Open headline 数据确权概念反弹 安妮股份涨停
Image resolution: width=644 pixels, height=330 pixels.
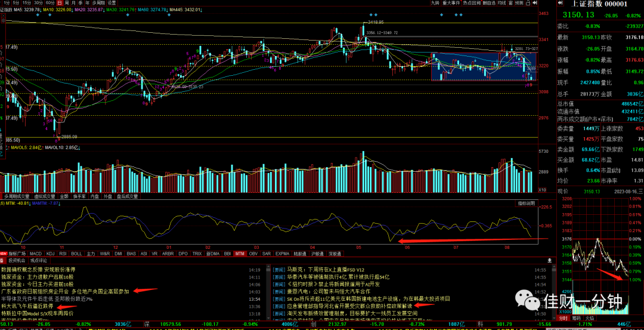(38, 270)
